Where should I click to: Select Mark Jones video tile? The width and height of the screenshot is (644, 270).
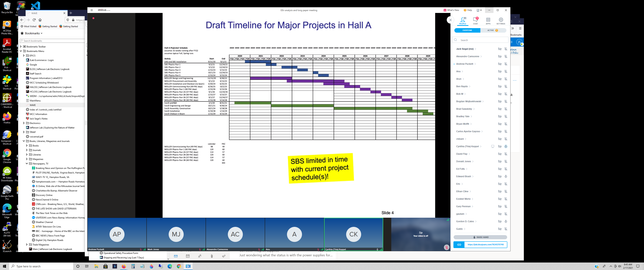[176, 234]
